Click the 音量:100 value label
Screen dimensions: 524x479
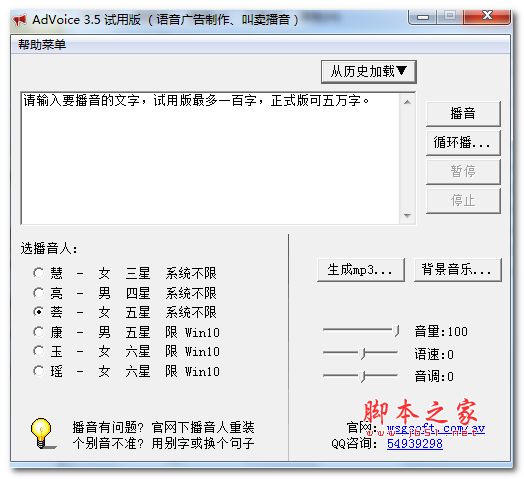(x=441, y=331)
